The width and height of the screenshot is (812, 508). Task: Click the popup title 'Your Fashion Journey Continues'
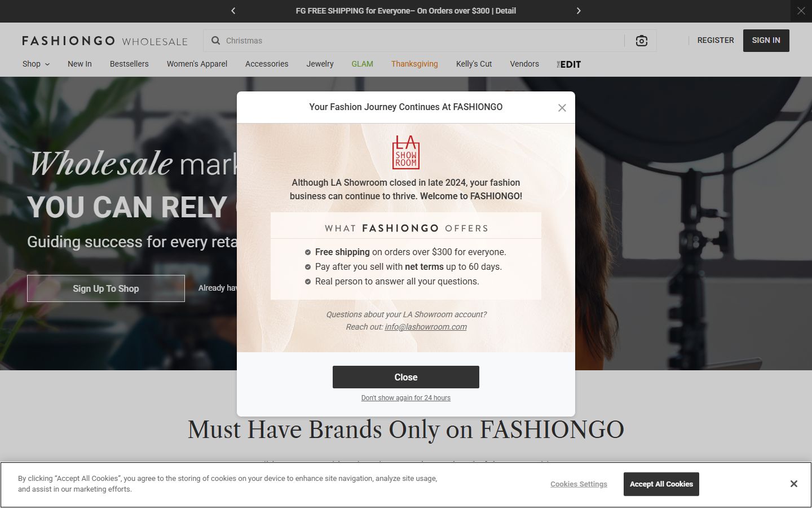click(x=406, y=107)
